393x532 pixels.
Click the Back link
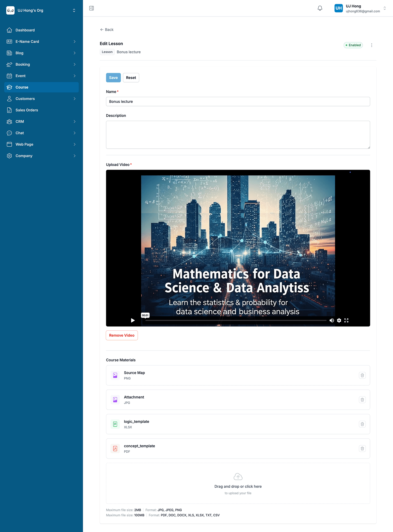click(x=107, y=30)
